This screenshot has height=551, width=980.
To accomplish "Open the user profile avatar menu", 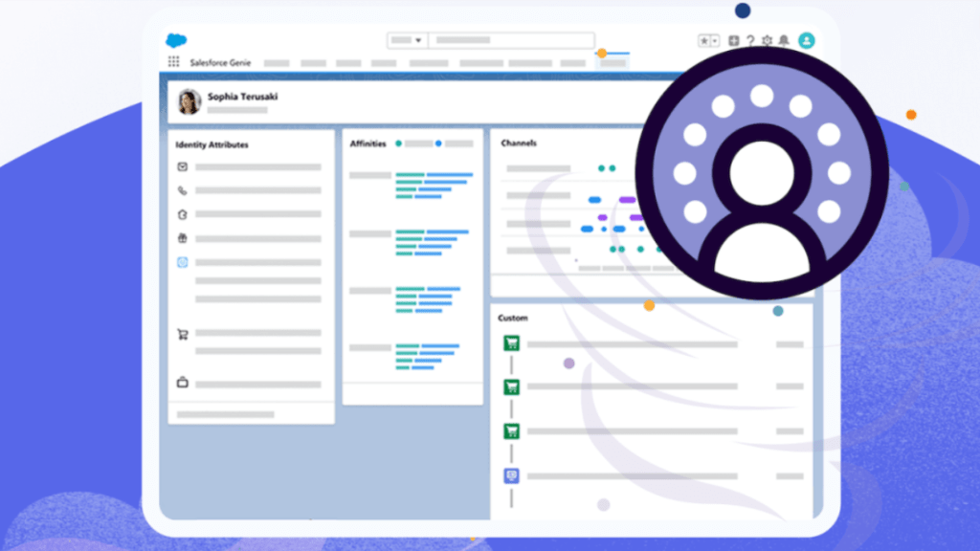I will coord(807,40).
